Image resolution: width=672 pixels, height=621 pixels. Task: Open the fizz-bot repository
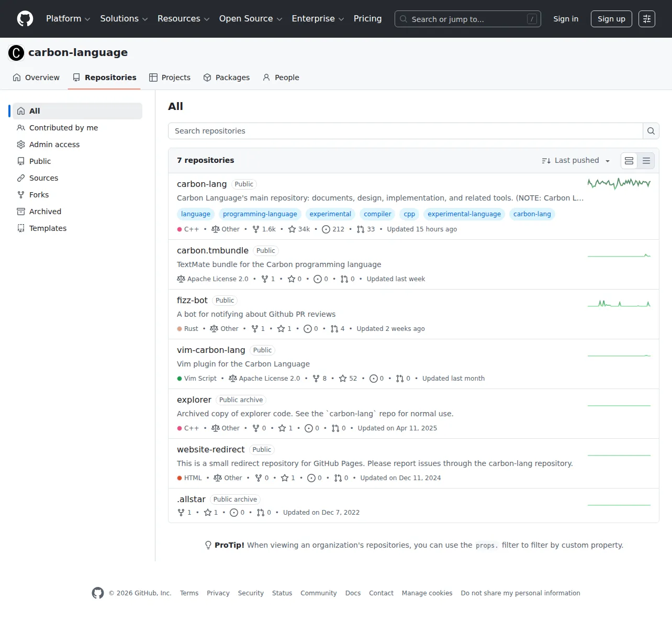coord(192,301)
